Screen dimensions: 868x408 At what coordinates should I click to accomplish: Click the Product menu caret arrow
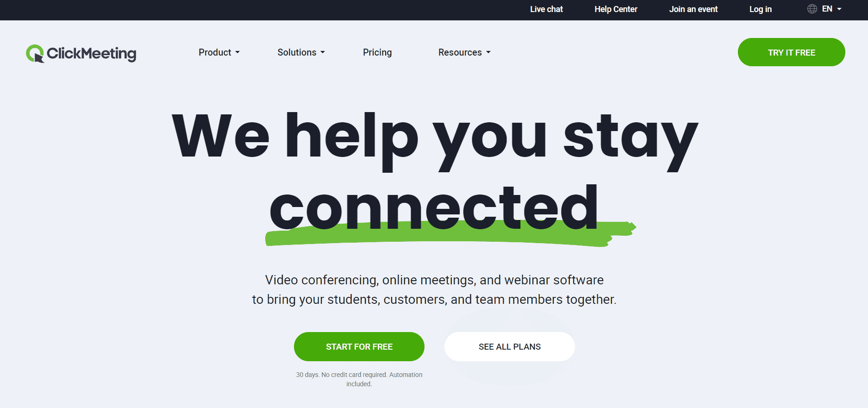[x=237, y=53]
